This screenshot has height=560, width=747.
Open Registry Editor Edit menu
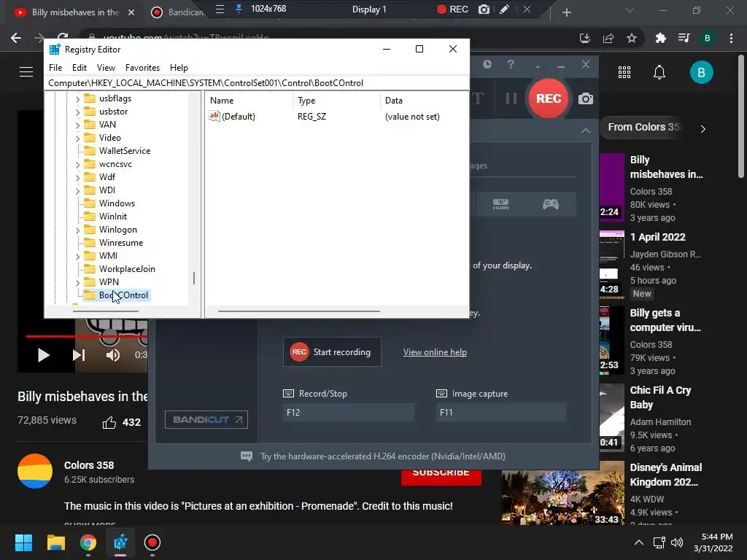79,68
